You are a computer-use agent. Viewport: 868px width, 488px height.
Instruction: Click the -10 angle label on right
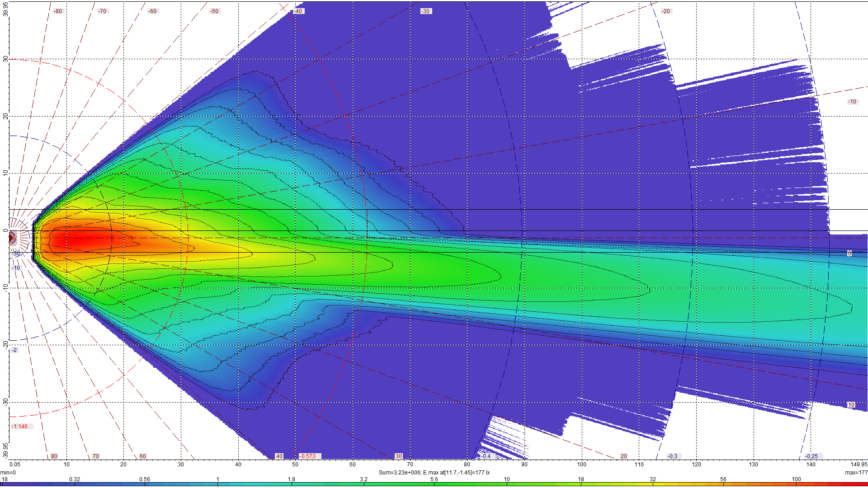tap(852, 102)
